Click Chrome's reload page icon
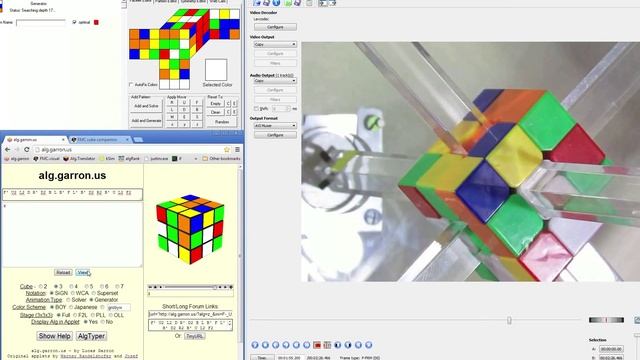Screen dimensions: 640x360 coord(27,149)
